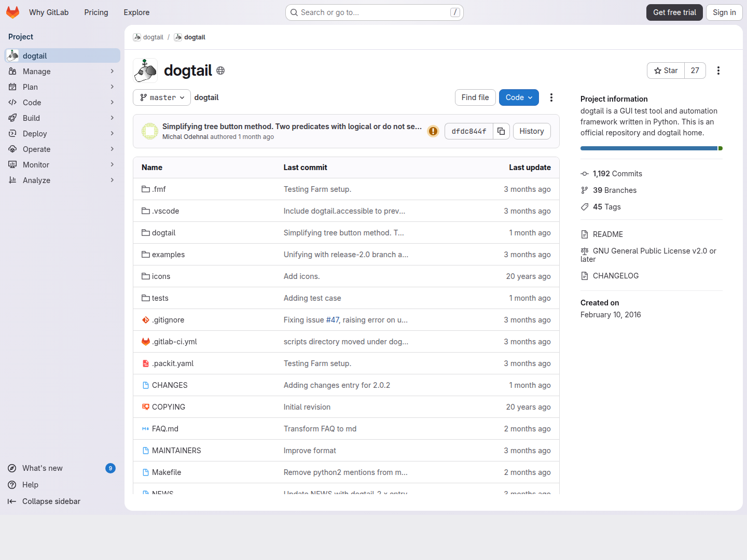Copy commit SHA with clipboard icon
747x560 pixels.
pos(501,131)
